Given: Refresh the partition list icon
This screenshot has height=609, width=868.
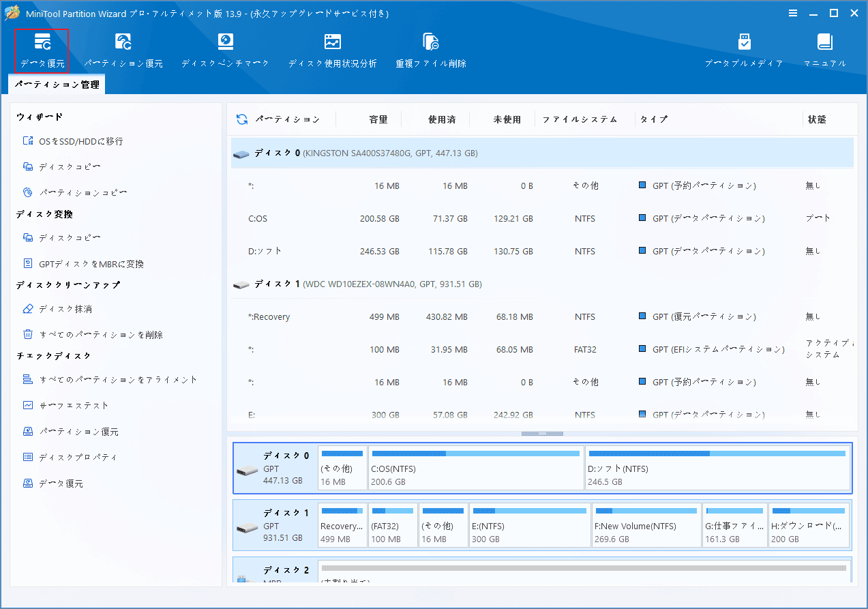Looking at the screenshot, I should (241, 119).
